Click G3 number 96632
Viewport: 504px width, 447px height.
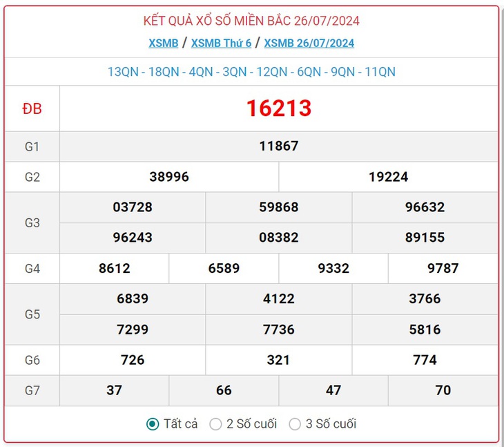[425, 207]
